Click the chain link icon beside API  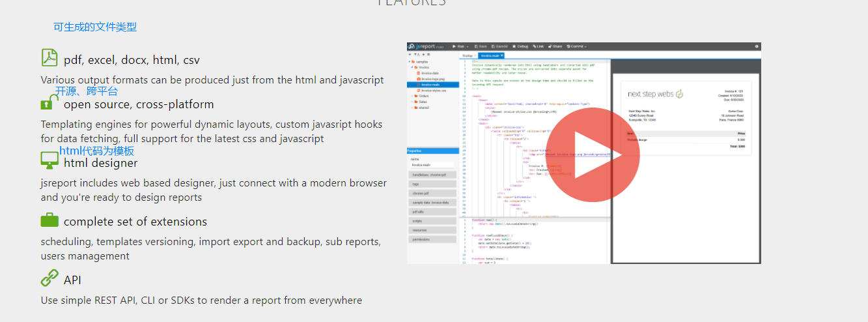coord(49,278)
